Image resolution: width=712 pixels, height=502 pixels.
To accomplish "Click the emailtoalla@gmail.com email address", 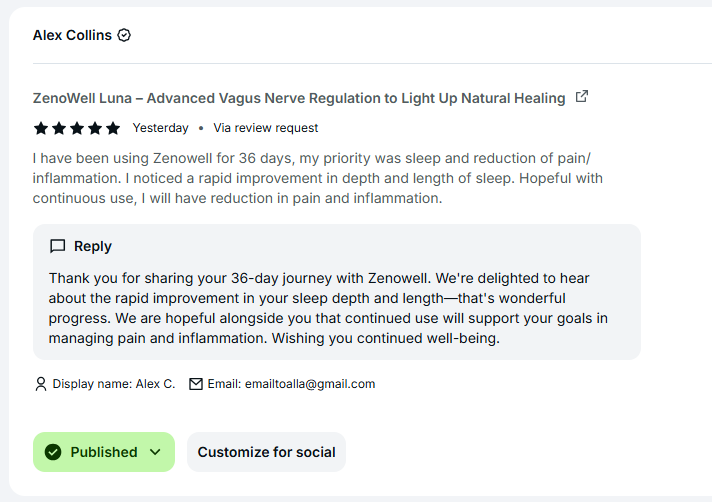I will point(310,384).
